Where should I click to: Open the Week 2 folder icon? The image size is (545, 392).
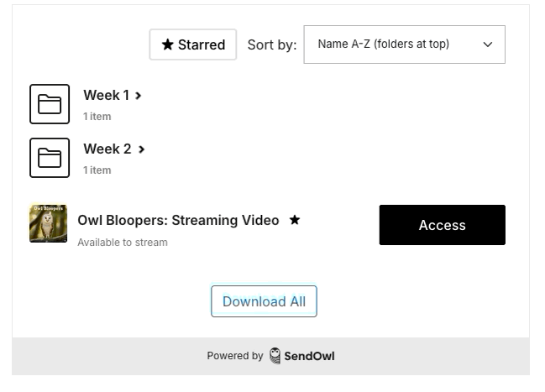50,158
